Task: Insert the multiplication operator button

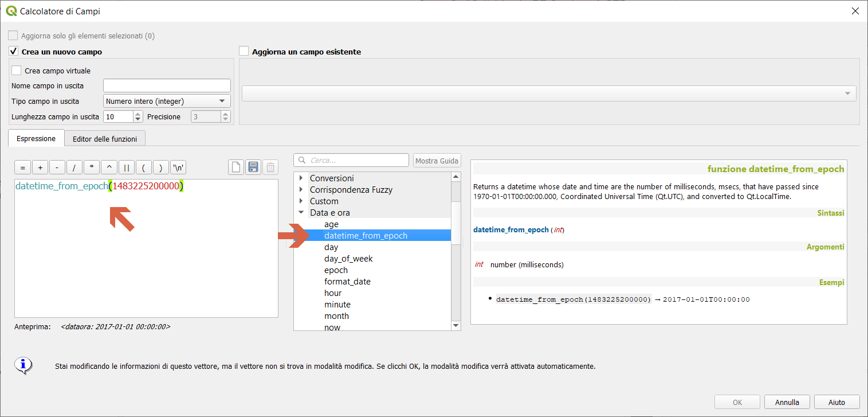Action: coord(92,167)
